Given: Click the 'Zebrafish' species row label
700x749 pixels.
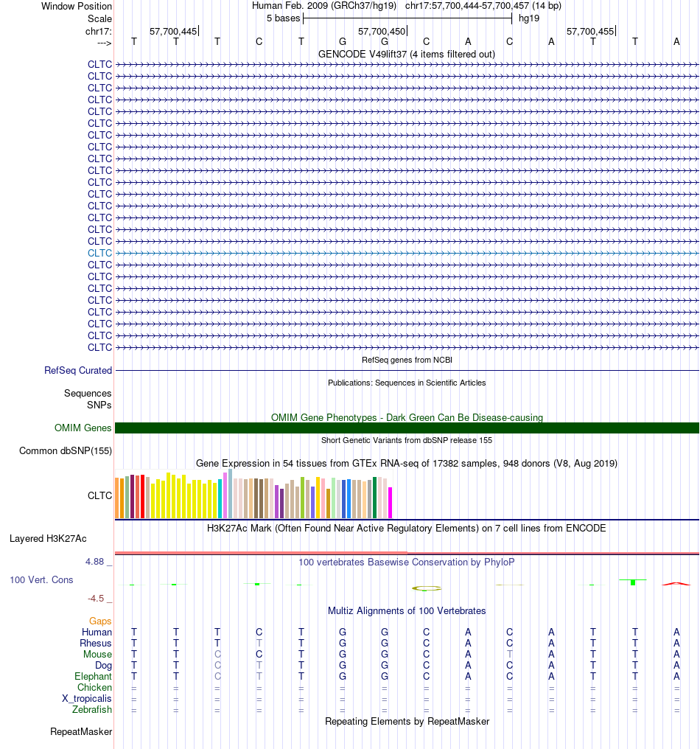Looking at the screenshot, I should pos(92,709).
